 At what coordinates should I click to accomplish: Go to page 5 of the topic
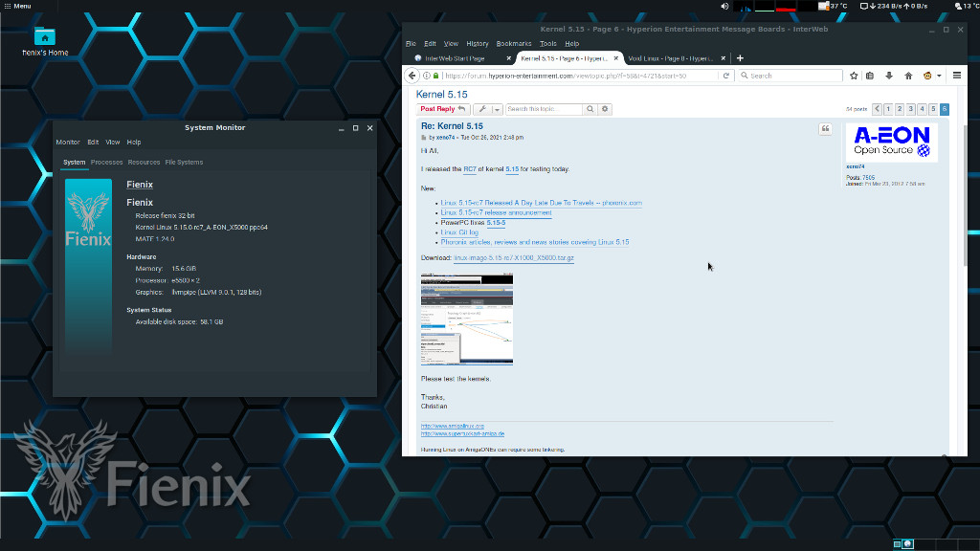coord(933,109)
